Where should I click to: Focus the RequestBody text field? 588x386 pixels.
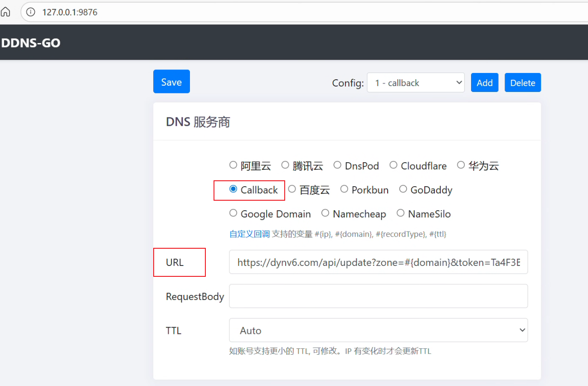379,296
